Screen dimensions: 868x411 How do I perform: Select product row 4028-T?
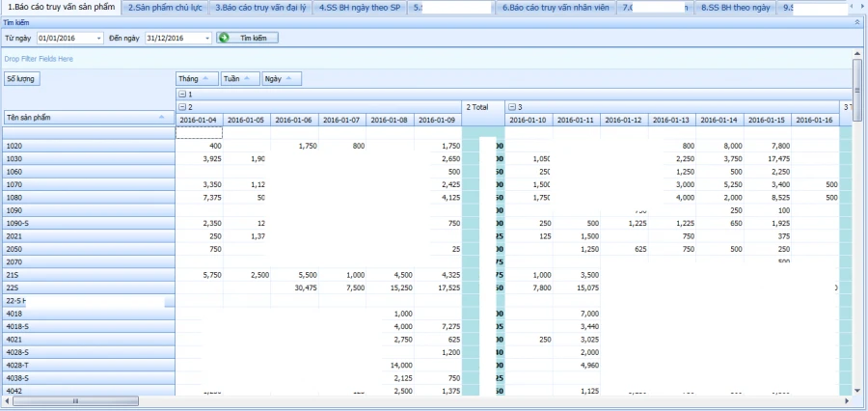point(89,365)
